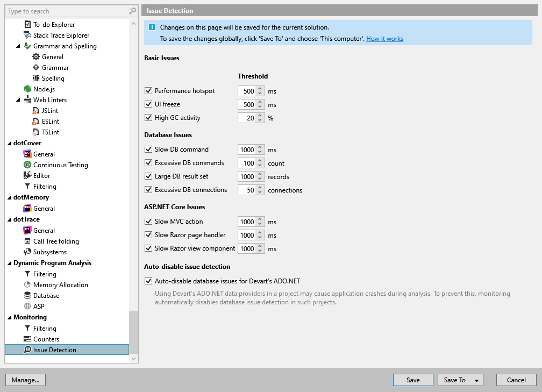Select the Memory Allocation icon
Image resolution: width=542 pixels, height=392 pixels.
(28, 284)
